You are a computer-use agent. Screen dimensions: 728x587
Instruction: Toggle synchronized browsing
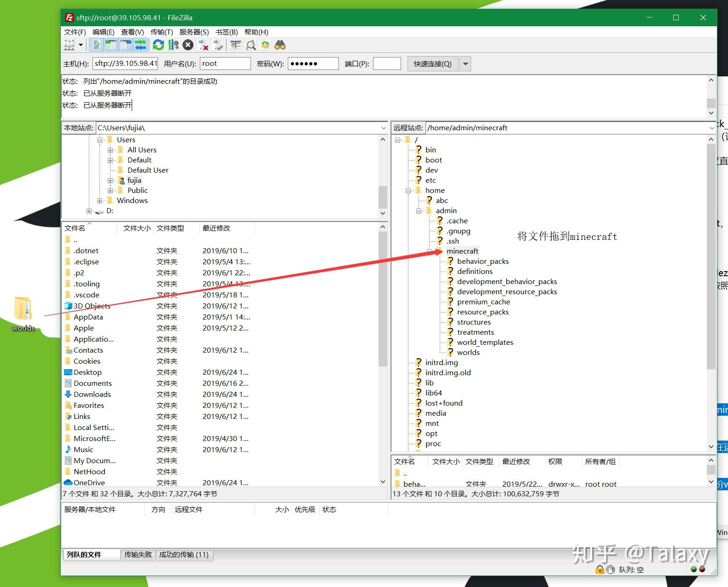pyautogui.click(x=265, y=45)
